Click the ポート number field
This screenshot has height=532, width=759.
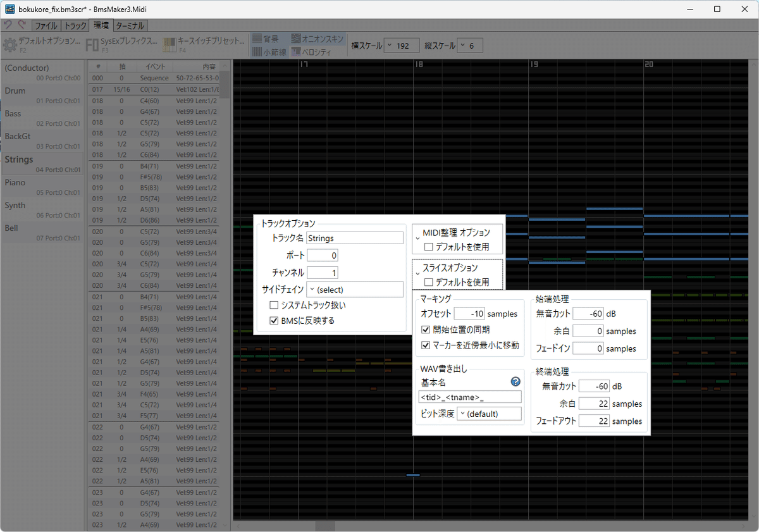[x=323, y=256]
